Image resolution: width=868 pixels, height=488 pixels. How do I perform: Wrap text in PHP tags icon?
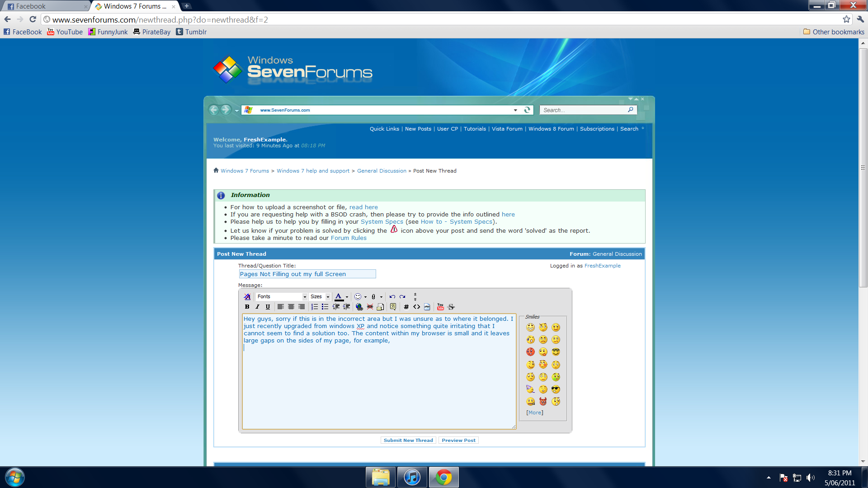coord(427,307)
